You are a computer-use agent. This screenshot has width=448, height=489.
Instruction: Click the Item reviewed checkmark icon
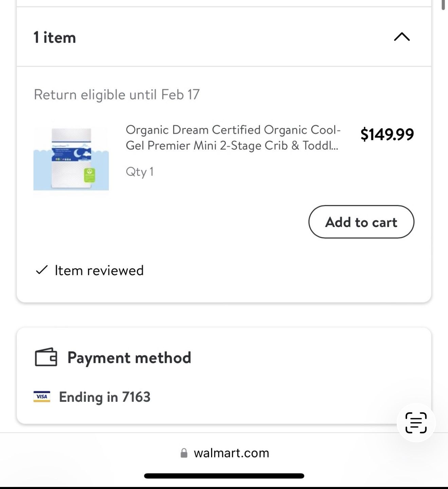pos(41,270)
